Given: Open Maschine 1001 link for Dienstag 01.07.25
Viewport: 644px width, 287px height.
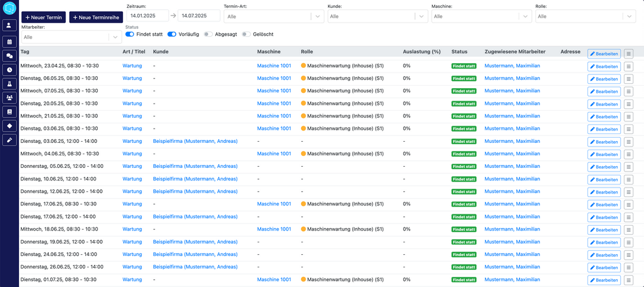Looking at the screenshot, I should [x=274, y=279].
